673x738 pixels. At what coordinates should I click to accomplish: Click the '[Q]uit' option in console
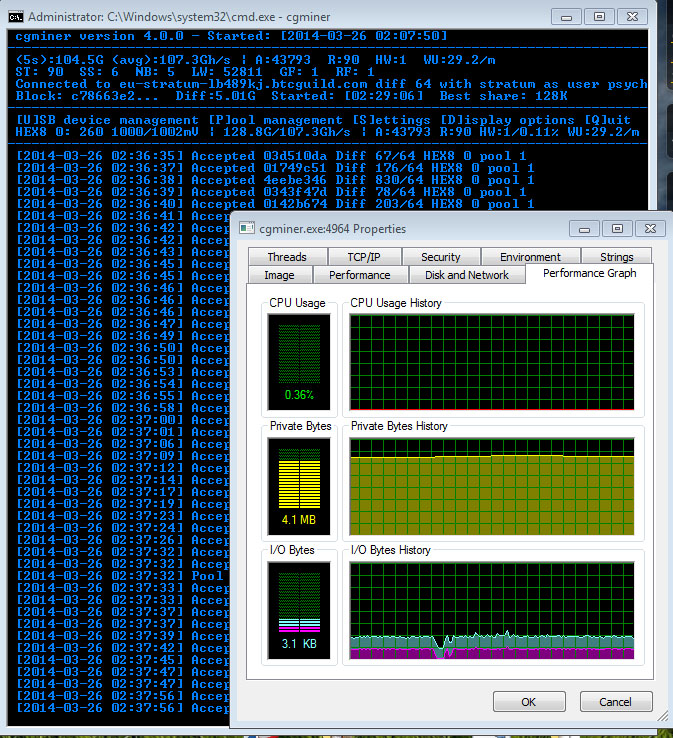607,120
